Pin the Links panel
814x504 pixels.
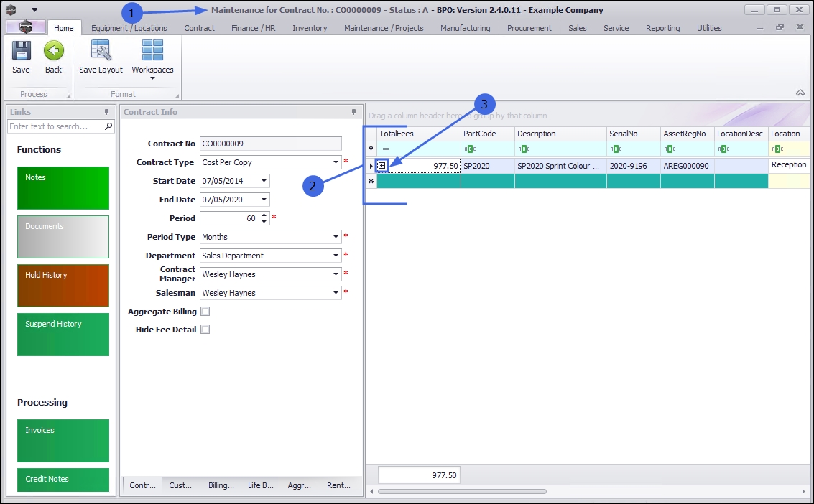coord(106,112)
